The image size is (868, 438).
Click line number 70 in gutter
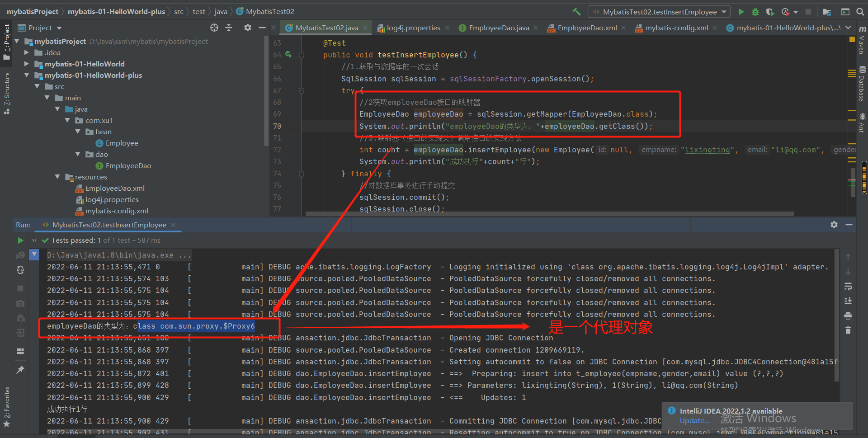tap(277, 126)
